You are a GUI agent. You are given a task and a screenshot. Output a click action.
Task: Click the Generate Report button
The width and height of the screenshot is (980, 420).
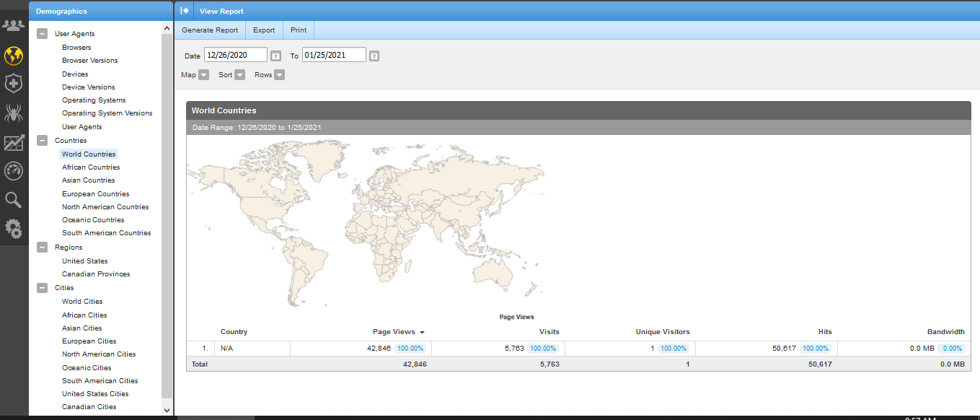[x=210, y=30]
